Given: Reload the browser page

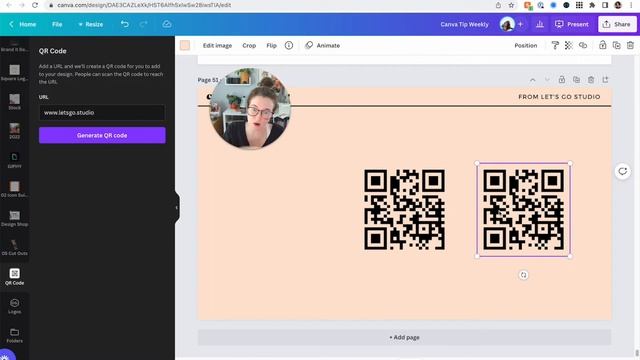Looking at the screenshot, I should tap(35, 5).
